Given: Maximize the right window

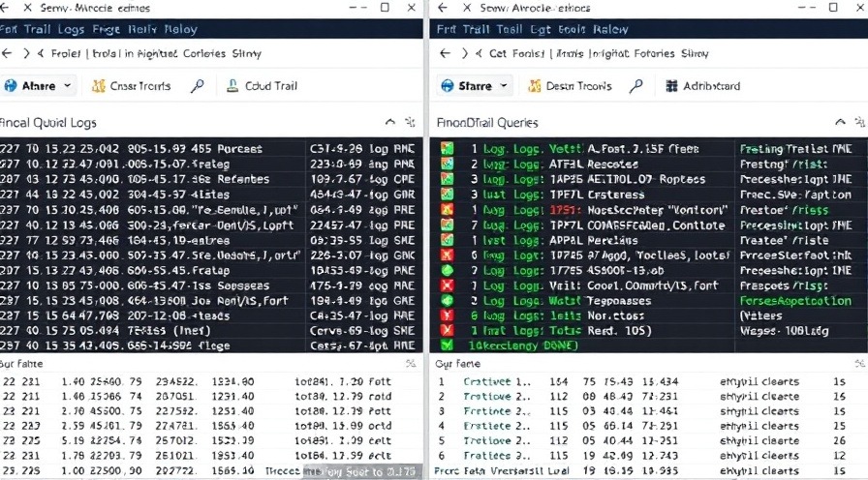Looking at the screenshot, I should click(x=834, y=7).
